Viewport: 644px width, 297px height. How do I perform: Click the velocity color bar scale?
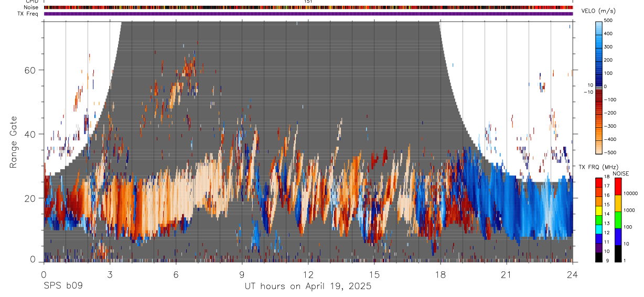[x=599, y=86]
